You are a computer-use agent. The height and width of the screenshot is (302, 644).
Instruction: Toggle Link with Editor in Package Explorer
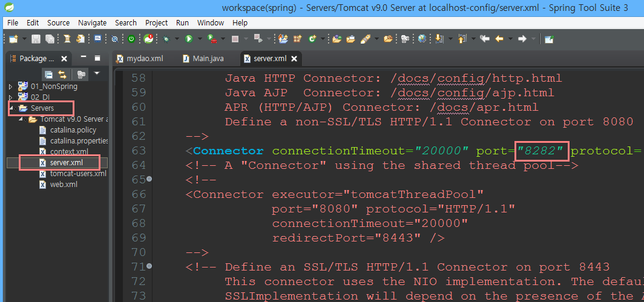click(x=62, y=74)
